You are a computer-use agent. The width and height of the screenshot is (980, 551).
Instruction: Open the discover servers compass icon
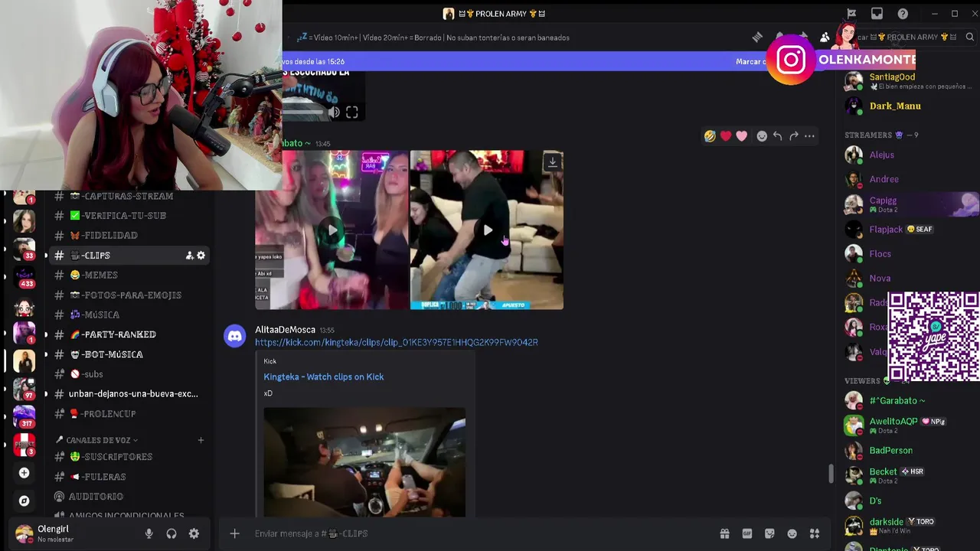[24, 500]
